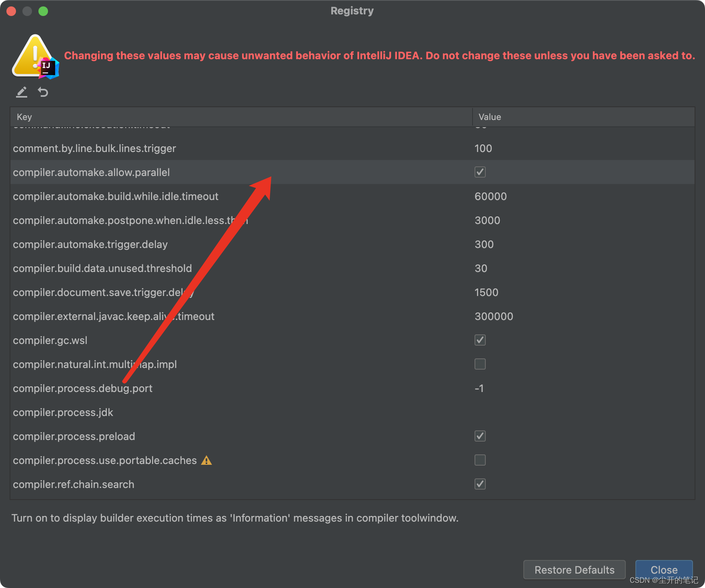The width and height of the screenshot is (705, 588).
Task: Click the revert to default arrow icon
Action: tap(43, 92)
